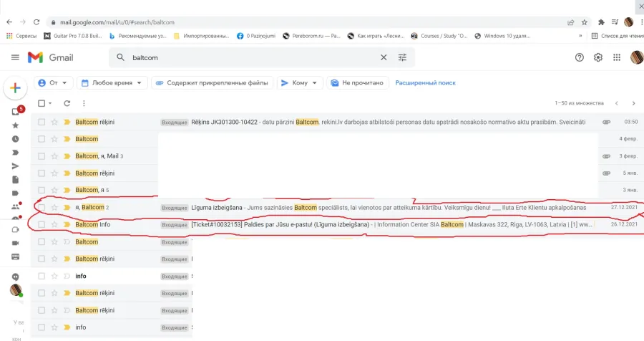Share this page icon in address bar
The image size is (644, 341).
(570, 22)
